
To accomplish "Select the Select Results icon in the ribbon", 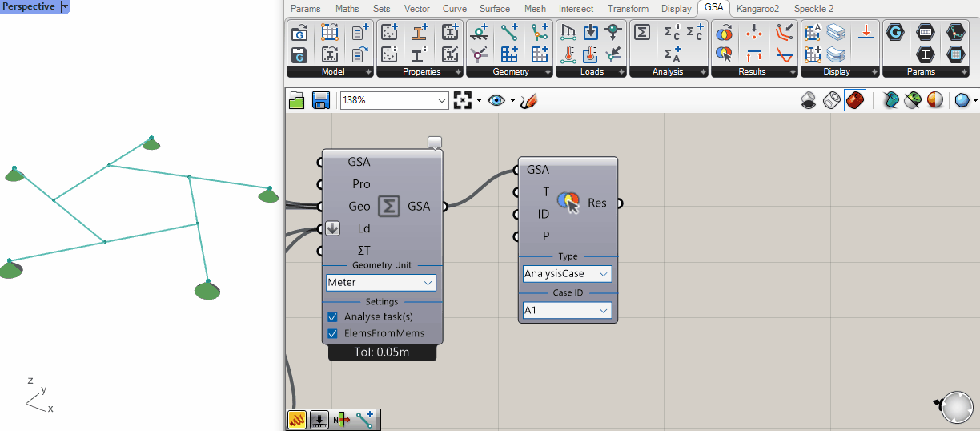I will click(x=724, y=54).
